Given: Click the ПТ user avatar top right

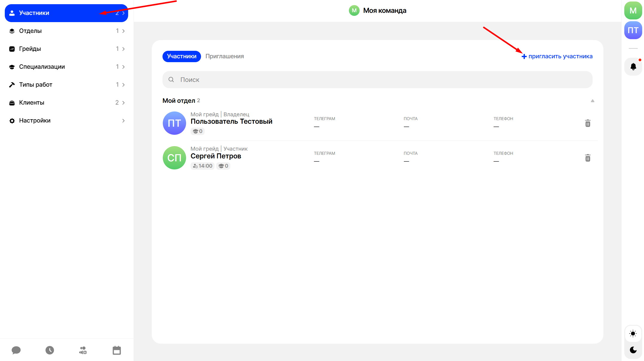Looking at the screenshot, I should coord(633,30).
